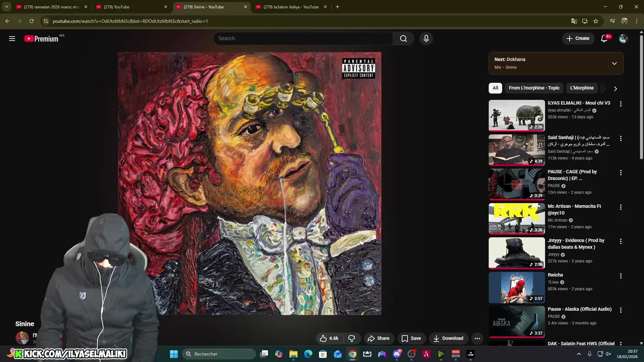Open Mc Artisan Mamacita thumbnail
This screenshot has width=644, height=362.
pos(517,219)
